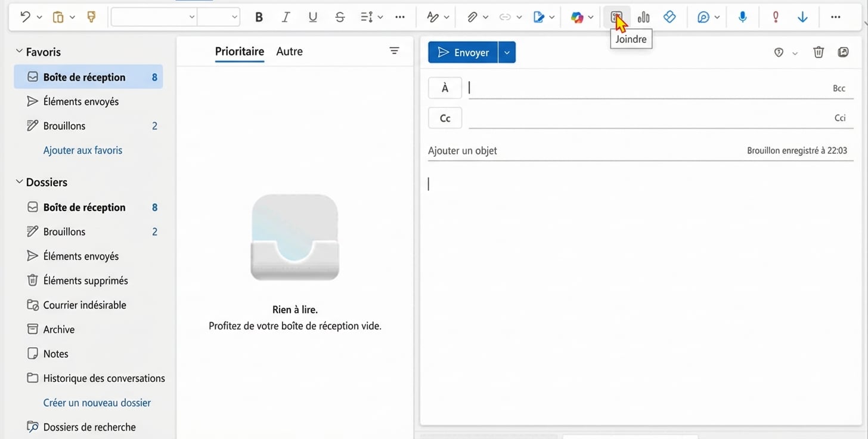
Task: Switch to the Autre tab
Action: click(x=289, y=51)
